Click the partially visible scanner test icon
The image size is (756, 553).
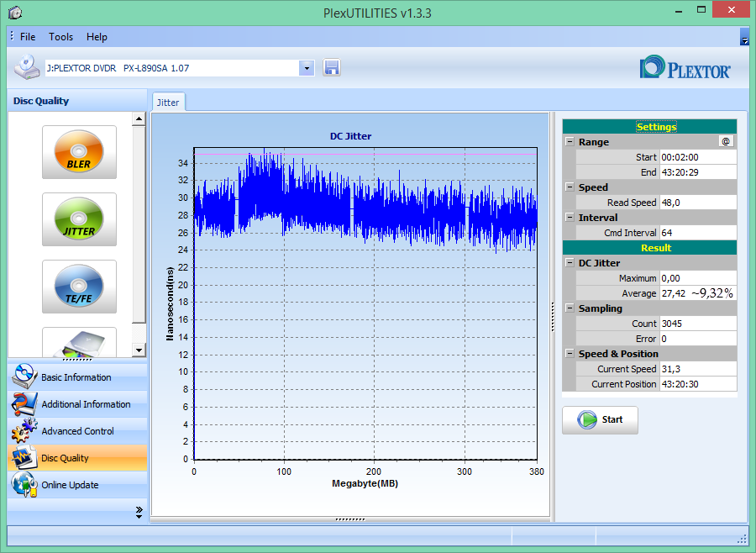[x=79, y=343]
